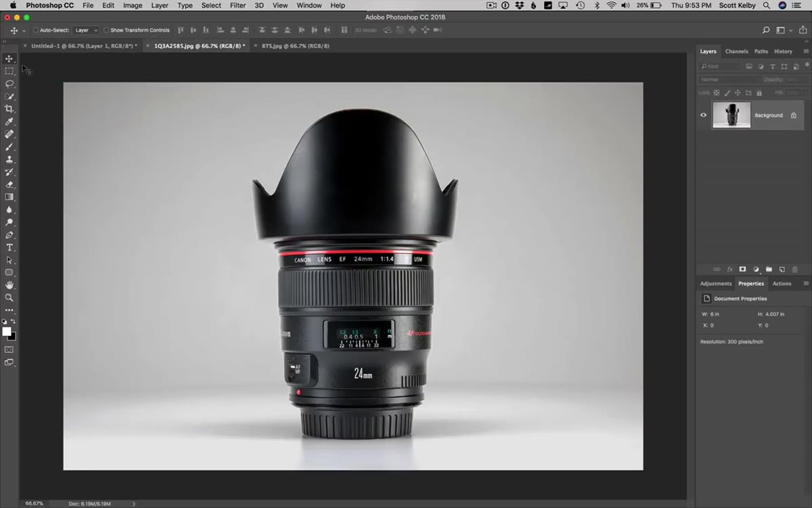Select the Spot Healing Brush tool
The image size is (812, 508).
(x=9, y=134)
